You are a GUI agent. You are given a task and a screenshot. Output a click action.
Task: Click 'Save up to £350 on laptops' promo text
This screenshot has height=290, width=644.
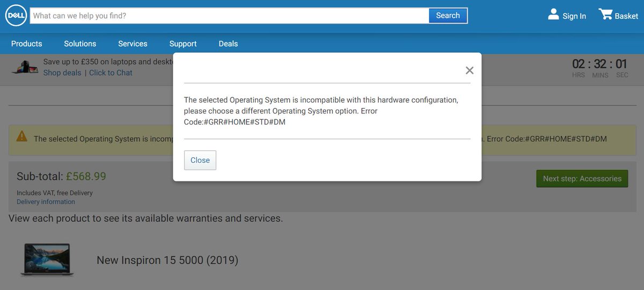108,62
